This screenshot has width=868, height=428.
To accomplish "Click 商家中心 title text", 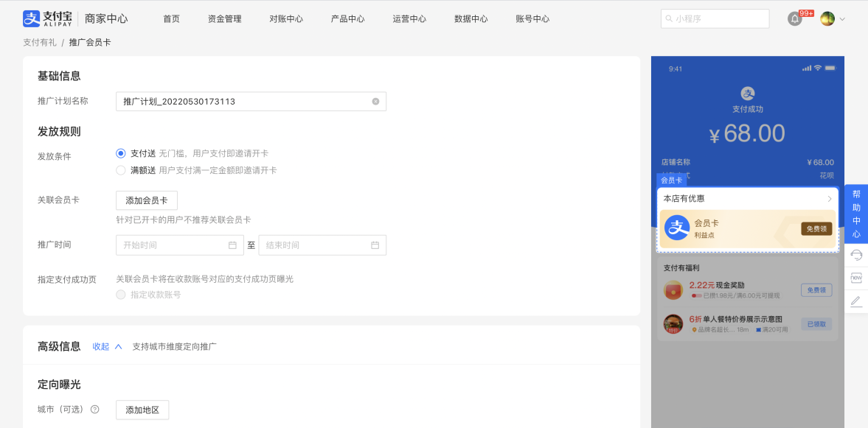I will point(106,19).
